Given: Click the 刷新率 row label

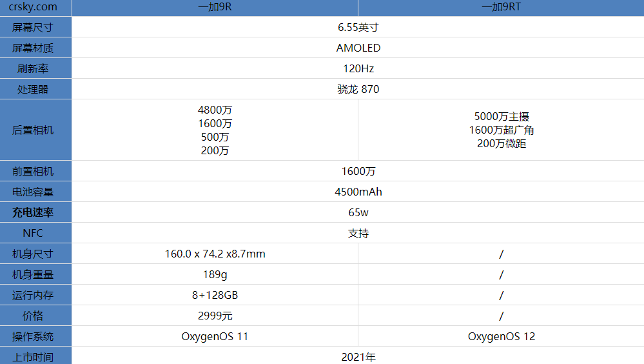Looking at the screenshot, I should pyautogui.click(x=33, y=68).
